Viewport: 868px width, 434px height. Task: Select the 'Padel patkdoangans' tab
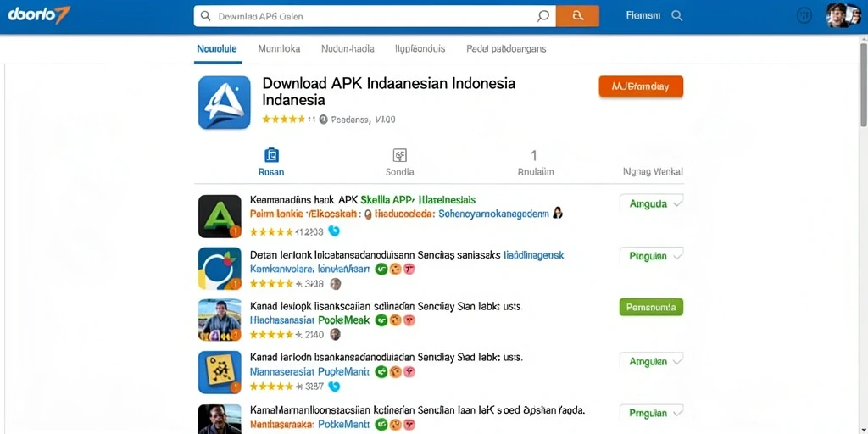(x=506, y=48)
